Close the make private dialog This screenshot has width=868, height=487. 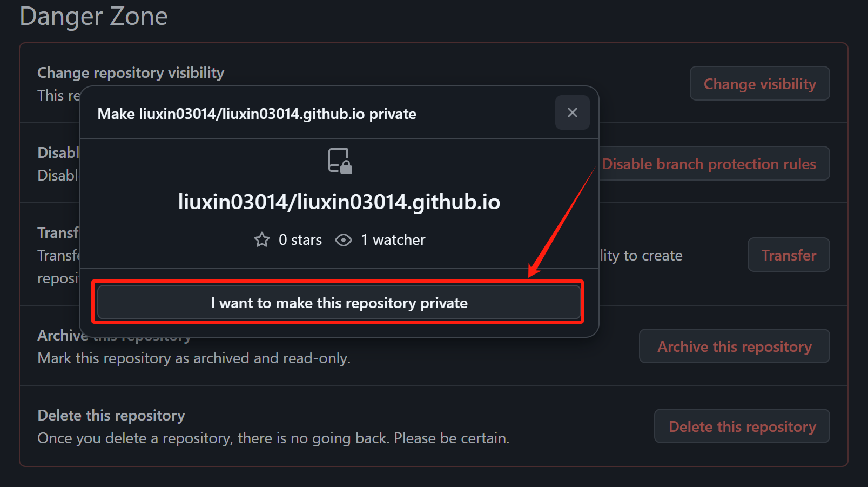[x=572, y=112]
